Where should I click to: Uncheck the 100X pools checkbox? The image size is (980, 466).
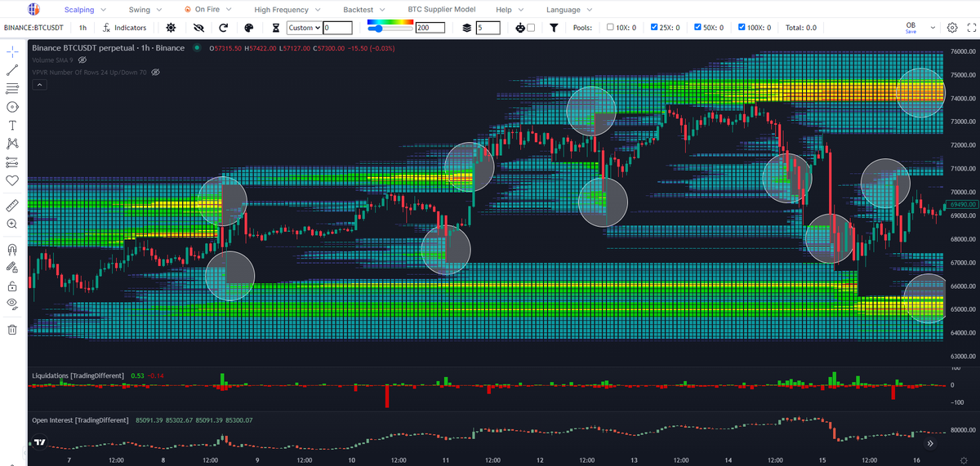point(742,27)
